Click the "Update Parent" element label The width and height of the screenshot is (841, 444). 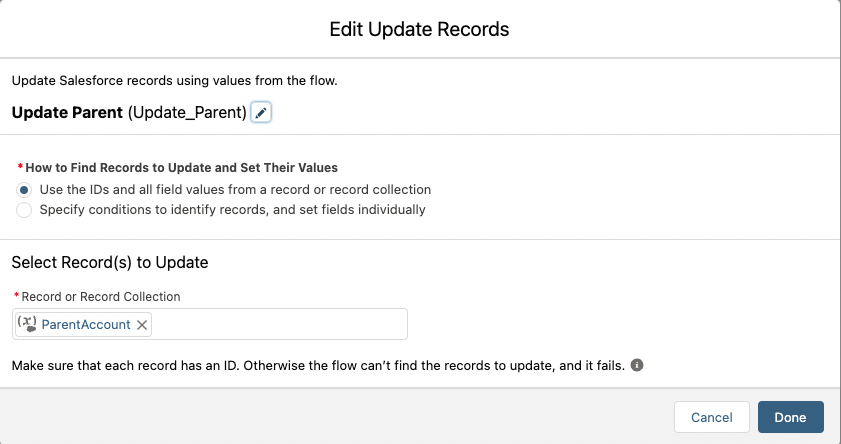[x=67, y=113]
